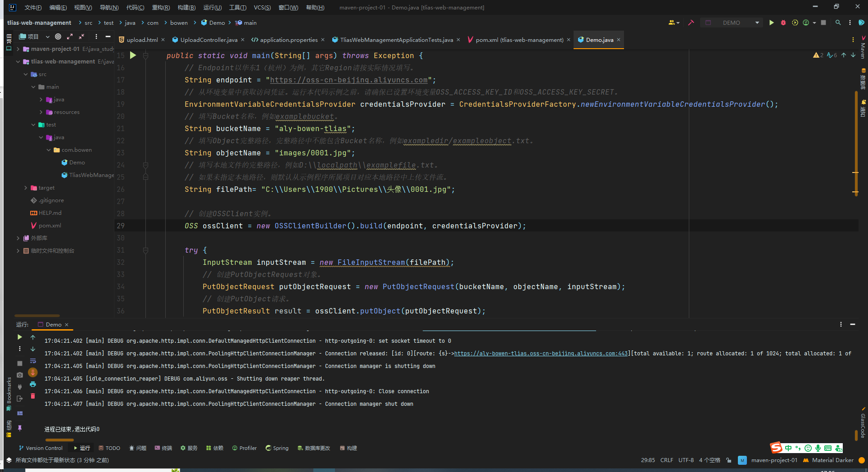Start debugging with the red bug icon
The width and height of the screenshot is (868, 472).
pyautogui.click(x=783, y=23)
